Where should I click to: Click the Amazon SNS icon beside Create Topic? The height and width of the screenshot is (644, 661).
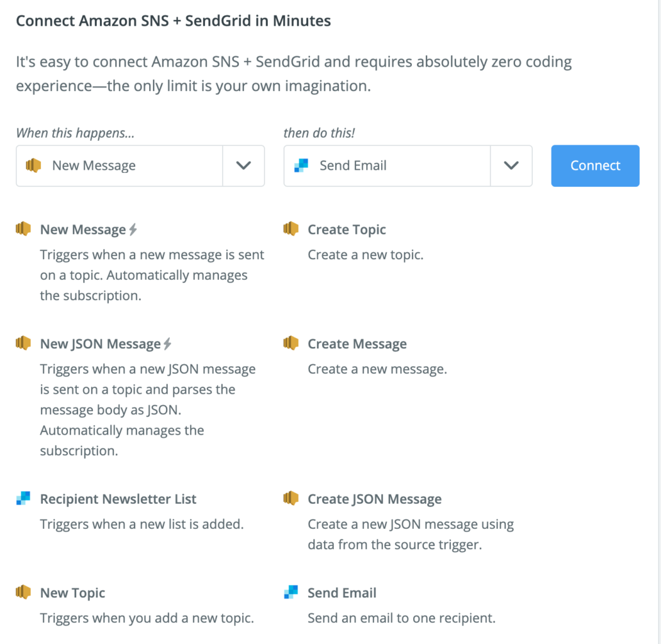click(291, 230)
